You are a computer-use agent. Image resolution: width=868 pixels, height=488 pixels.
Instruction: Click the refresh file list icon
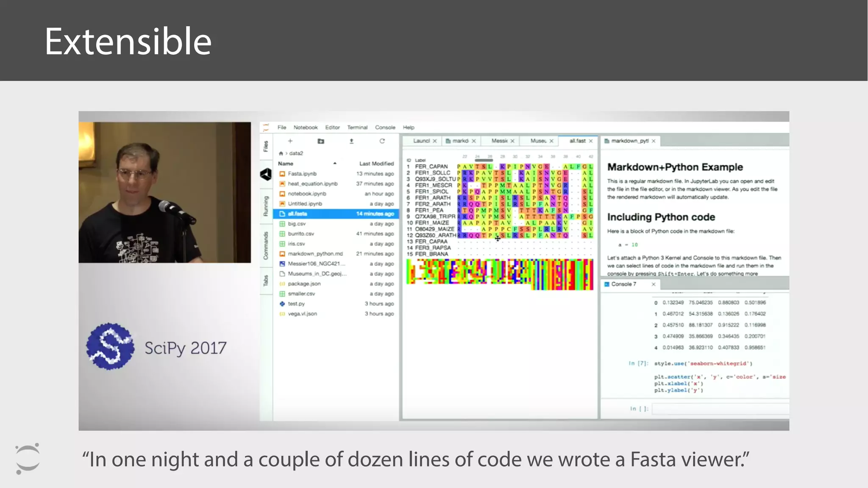382,141
